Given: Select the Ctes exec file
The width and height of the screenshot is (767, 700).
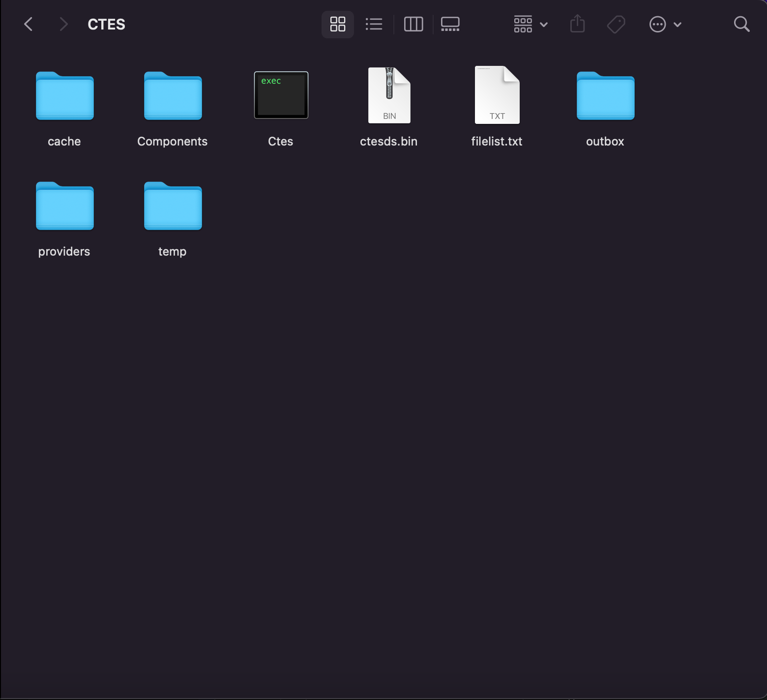Looking at the screenshot, I should tap(281, 95).
